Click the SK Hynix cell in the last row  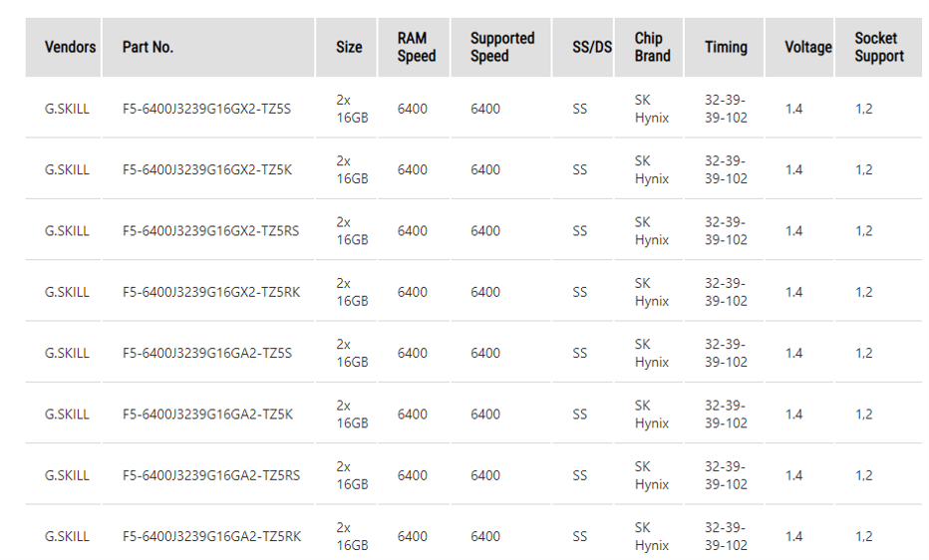(x=652, y=536)
